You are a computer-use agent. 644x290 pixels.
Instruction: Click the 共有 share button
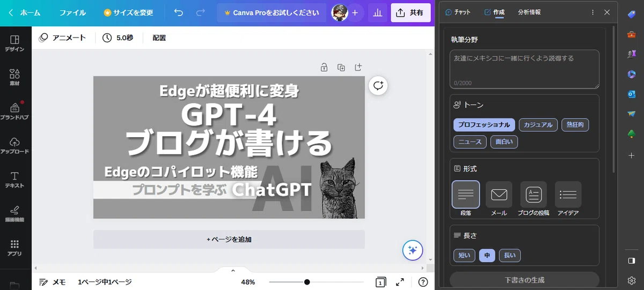pyautogui.click(x=411, y=13)
